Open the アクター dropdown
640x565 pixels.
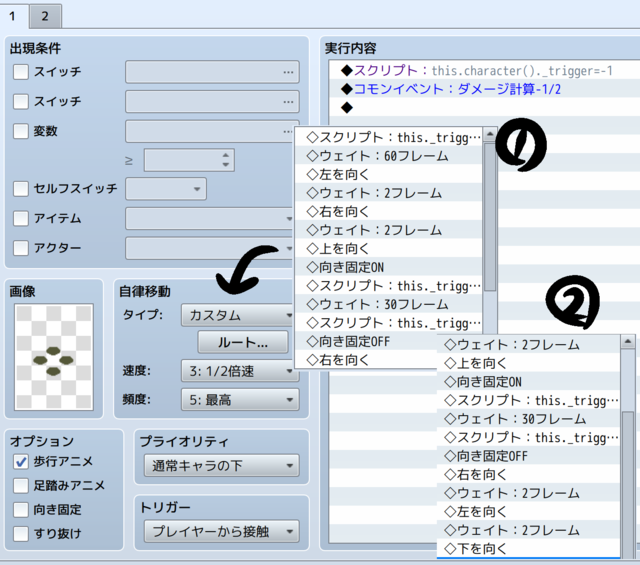coord(210,248)
